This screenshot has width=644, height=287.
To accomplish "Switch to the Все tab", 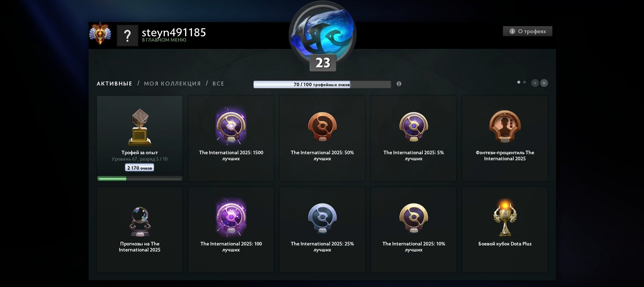I will tap(218, 83).
